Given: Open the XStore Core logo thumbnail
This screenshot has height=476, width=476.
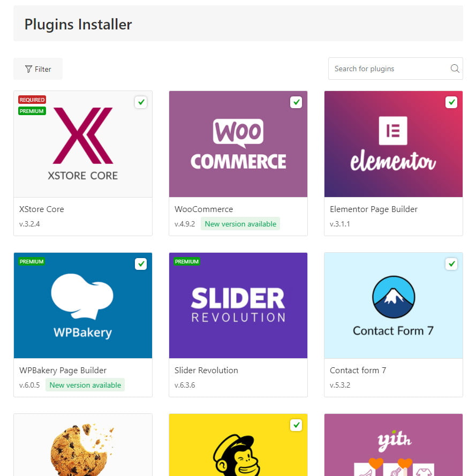Looking at the screenshot, I should pyautogui.click(x=83, y=144).
